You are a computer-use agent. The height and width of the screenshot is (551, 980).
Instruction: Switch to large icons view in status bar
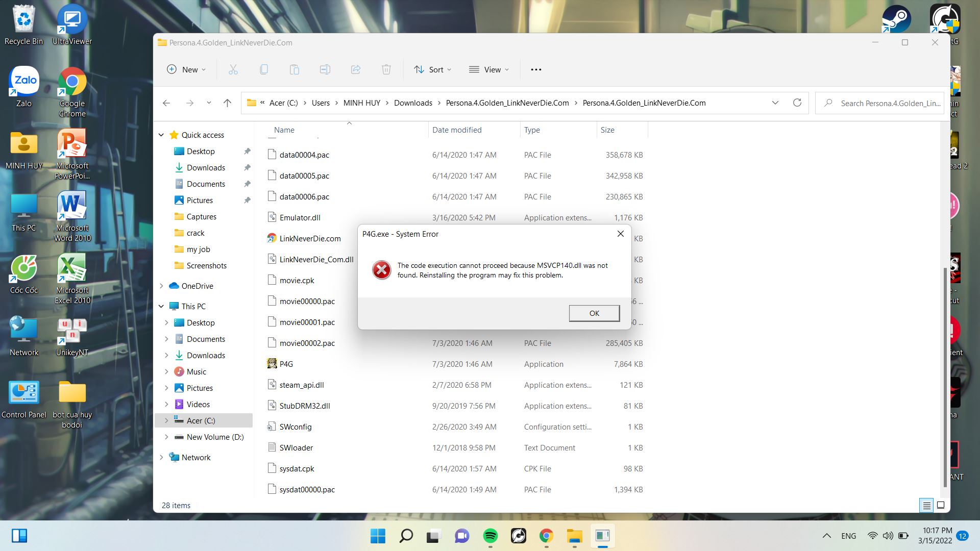pos(941,505)
